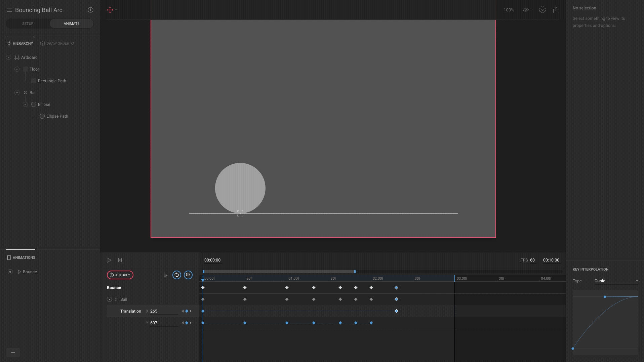Image resolution: width=644 pixels, height=362 pixels.
Task: Open the Hierarchy tab
Action: (20, 43)
